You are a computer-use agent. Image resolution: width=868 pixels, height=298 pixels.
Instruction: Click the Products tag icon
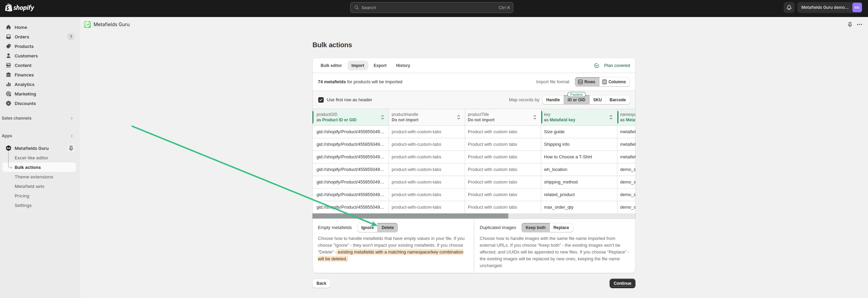8,46
